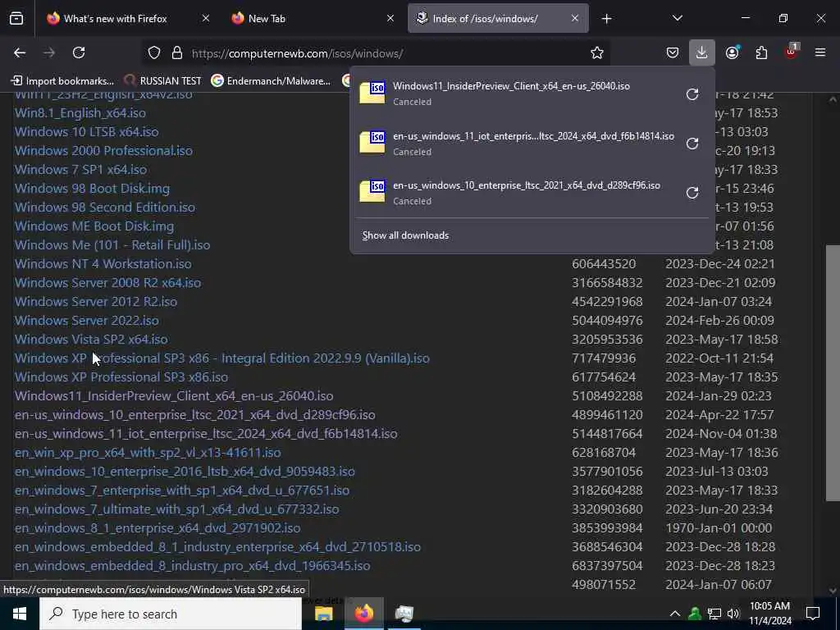Open Firefox View icon in tab bar
Viewport: 840px width, 630px height.
(x=16, y=19)
